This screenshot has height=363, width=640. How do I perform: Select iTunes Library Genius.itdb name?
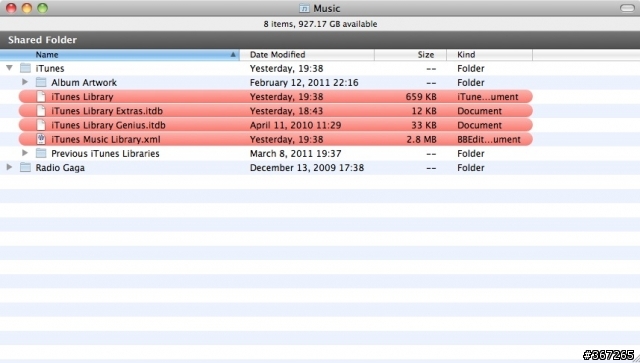click(108, 125)
